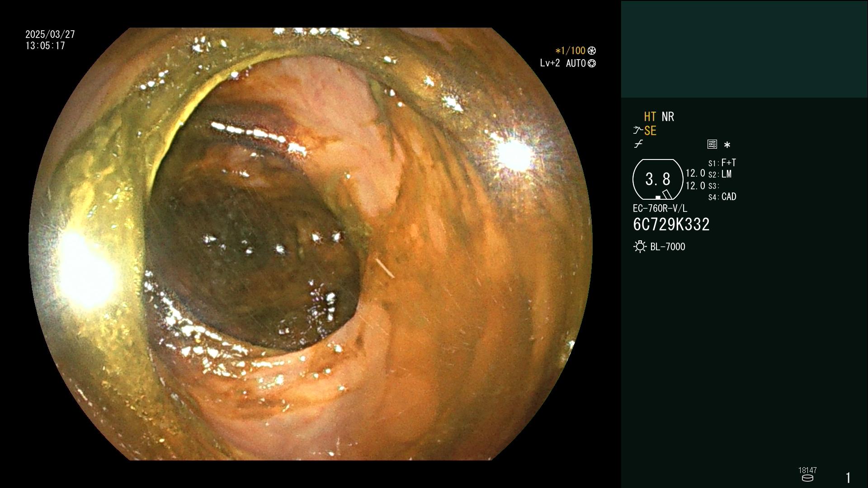Click the AUTO iris mode icon

point(592,63)
